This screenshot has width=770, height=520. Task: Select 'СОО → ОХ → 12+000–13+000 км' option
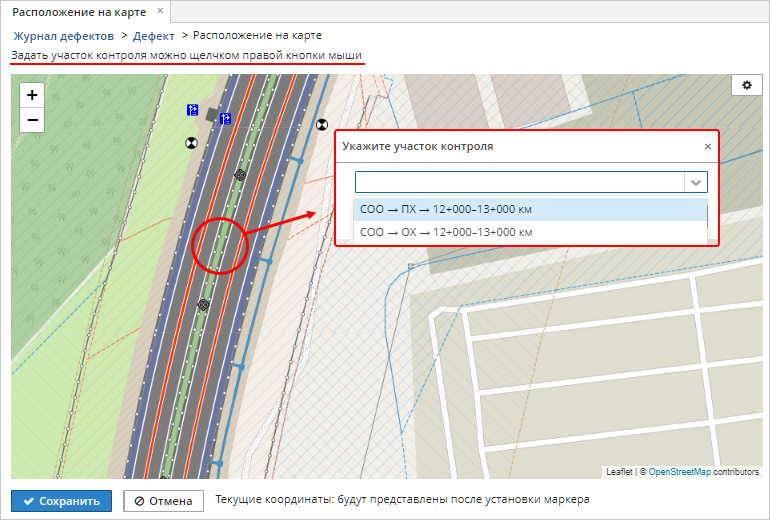[530, 232]
